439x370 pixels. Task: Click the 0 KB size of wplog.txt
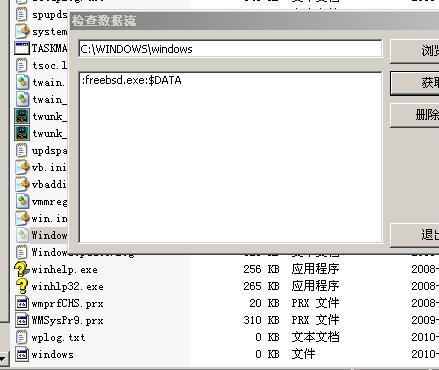(267, 337)
